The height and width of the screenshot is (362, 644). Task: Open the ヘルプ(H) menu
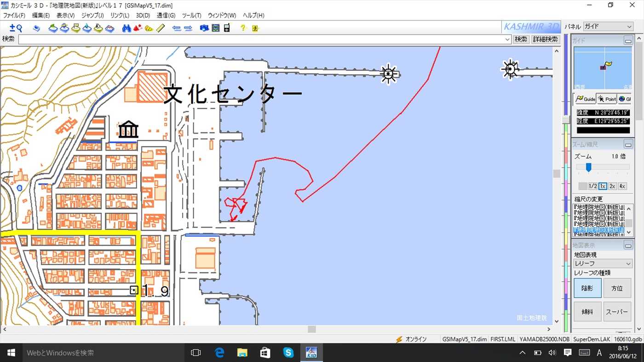click(x=253, y=15)
